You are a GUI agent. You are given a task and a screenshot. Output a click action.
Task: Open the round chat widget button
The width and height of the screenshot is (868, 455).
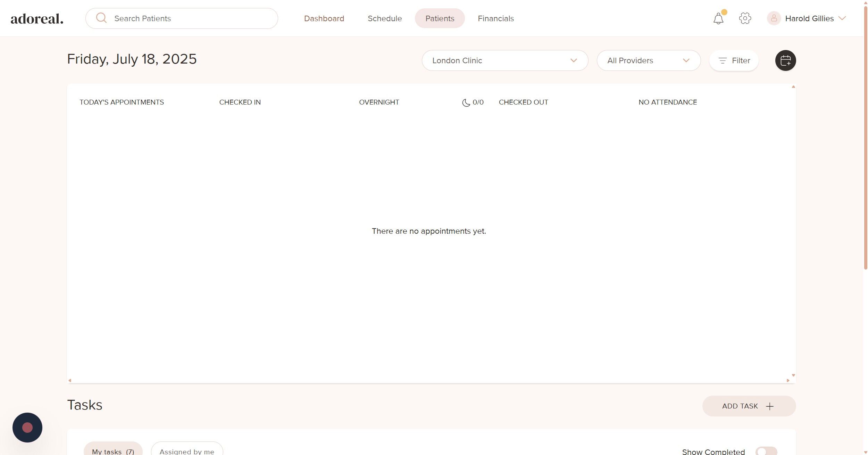[27, 427]
